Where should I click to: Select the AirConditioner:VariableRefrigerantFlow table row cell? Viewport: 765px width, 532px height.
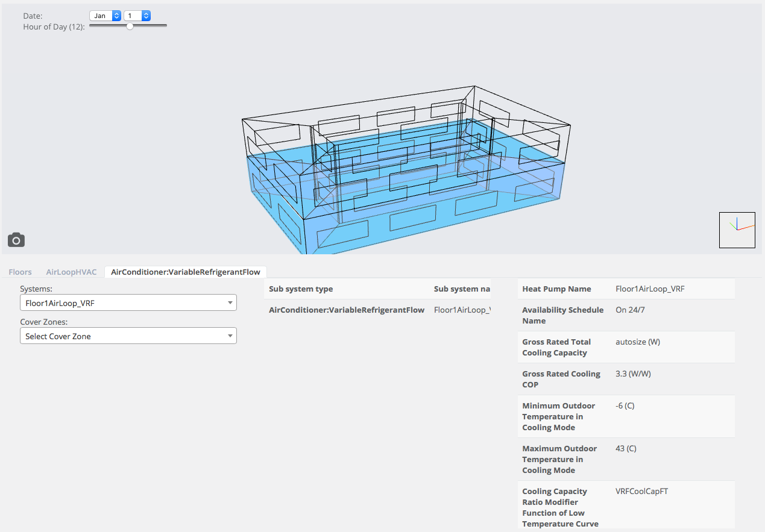(x=347, y=310)
